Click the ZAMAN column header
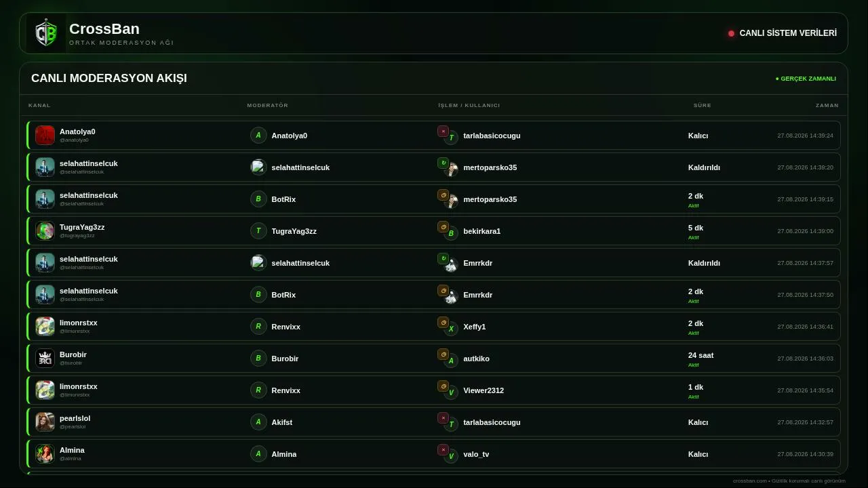 (x=827, y=105)
